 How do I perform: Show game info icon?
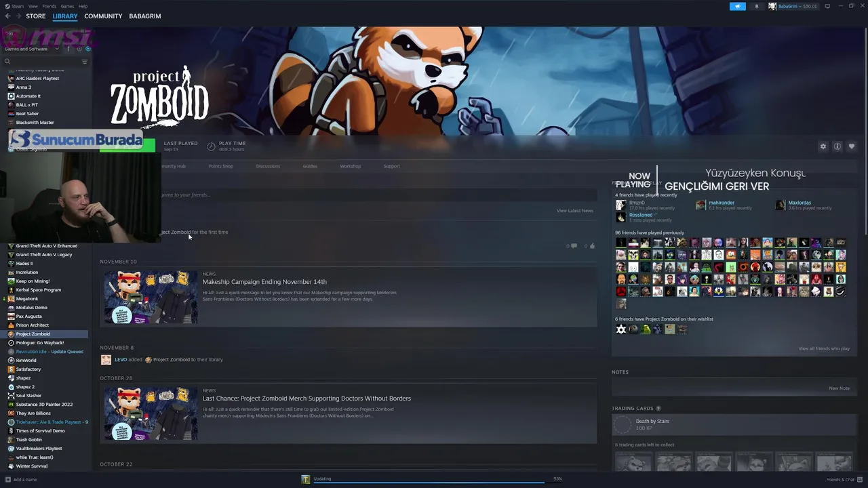pyautogui.click(x=837, y=146)
